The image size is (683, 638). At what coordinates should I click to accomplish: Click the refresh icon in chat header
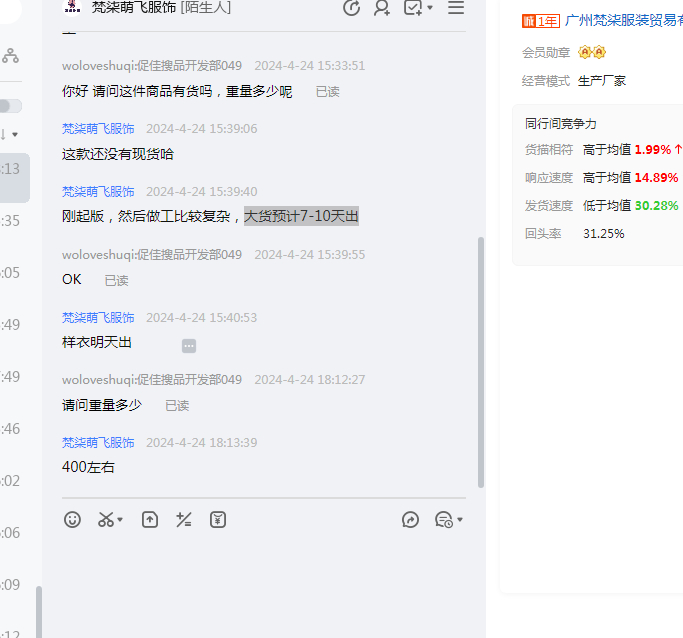coord(352,8)
